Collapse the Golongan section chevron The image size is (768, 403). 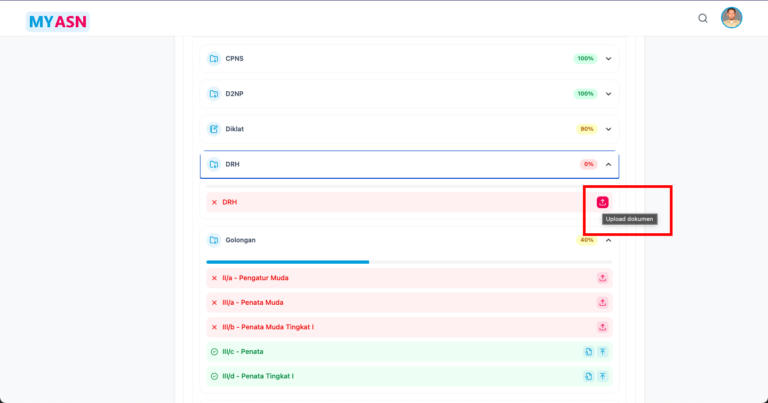(608, 240)
